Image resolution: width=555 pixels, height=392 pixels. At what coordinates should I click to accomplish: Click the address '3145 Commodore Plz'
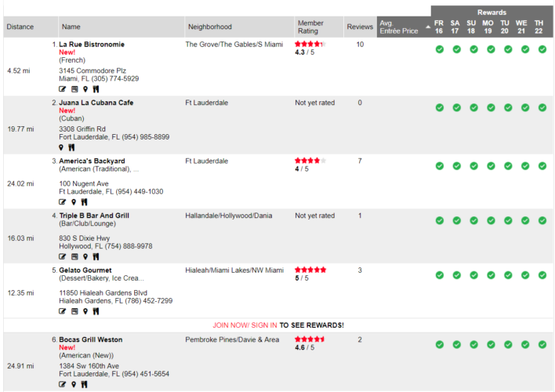(92, 71)
